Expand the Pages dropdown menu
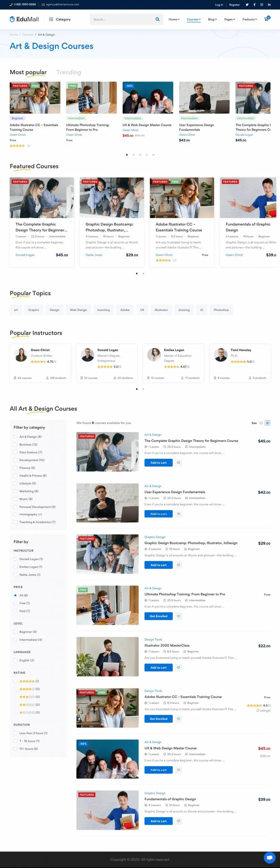The height and width of the screenshot is (868, 280). (230, 19)
